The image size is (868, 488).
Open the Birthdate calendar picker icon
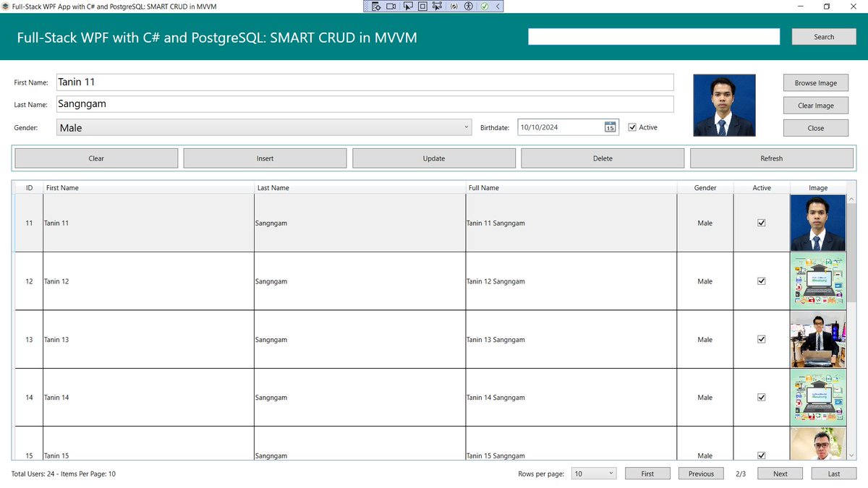pos(610,127)
